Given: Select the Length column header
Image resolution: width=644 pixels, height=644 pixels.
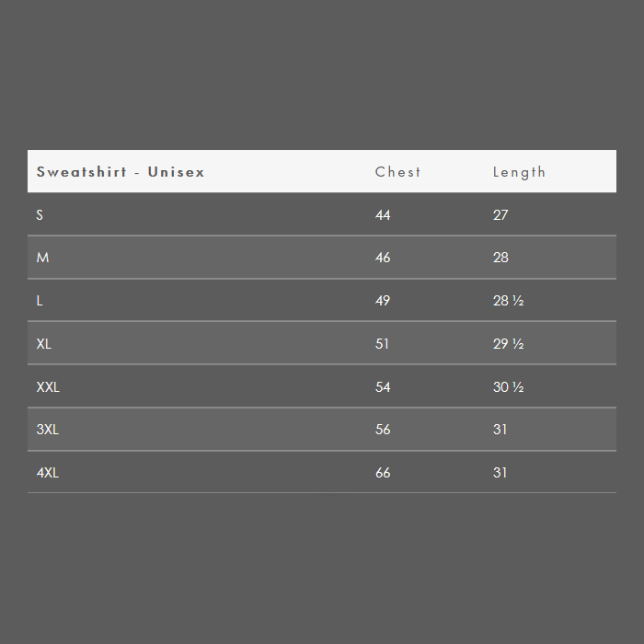Looking at the screenshot, I should (x=519, y=172).
